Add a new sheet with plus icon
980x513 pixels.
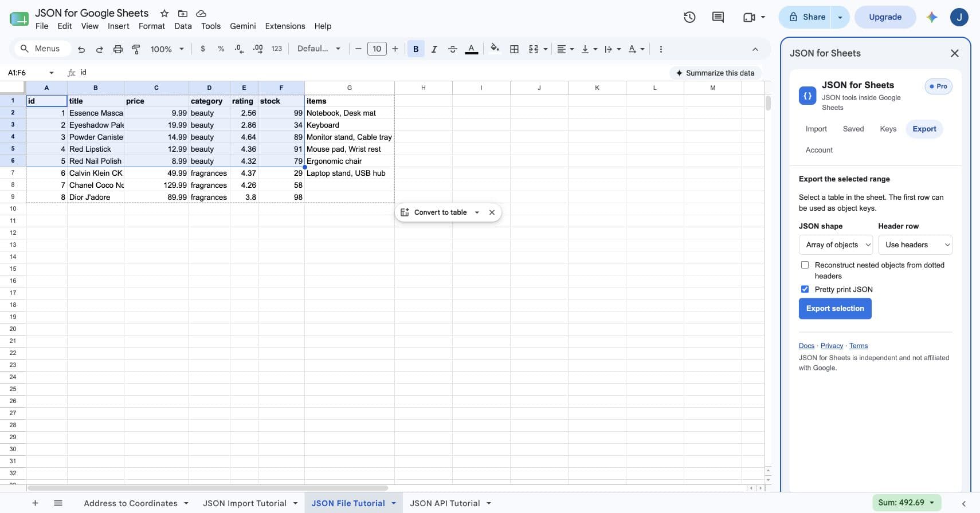point(35,503)
